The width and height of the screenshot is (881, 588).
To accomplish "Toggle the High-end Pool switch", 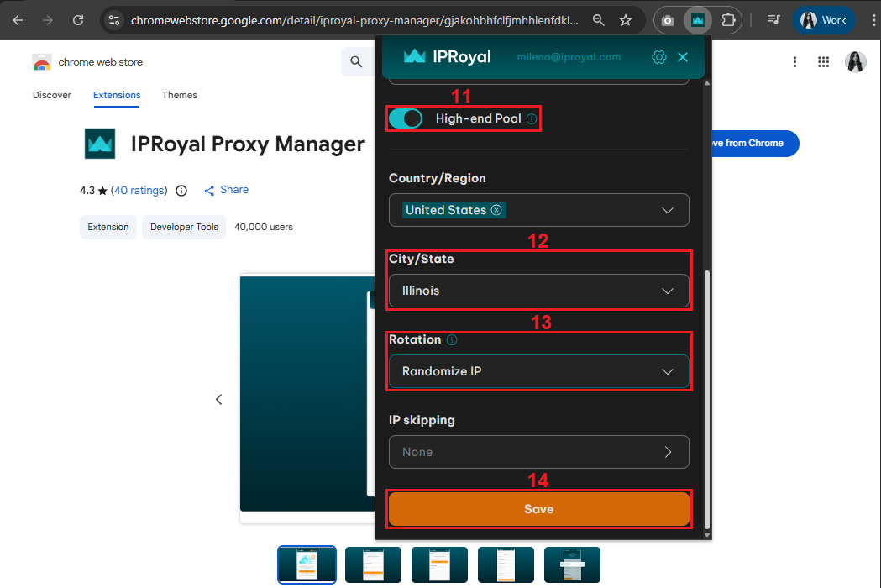I will [x=406, y=119].
